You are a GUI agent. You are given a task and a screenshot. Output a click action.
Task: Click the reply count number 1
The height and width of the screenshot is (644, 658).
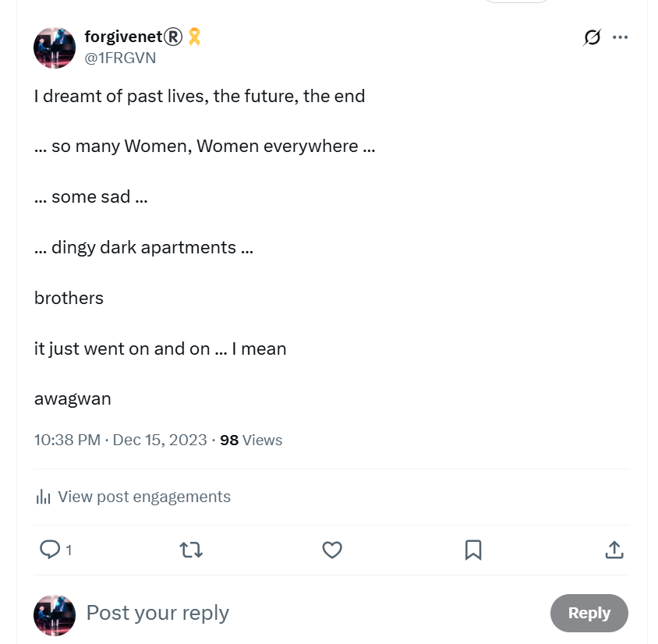pyautogui.click(x=69, y=550)
